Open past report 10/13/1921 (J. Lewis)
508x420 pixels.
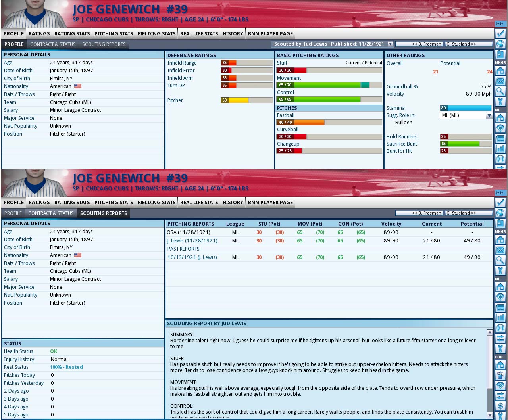(x=192, y=257)
